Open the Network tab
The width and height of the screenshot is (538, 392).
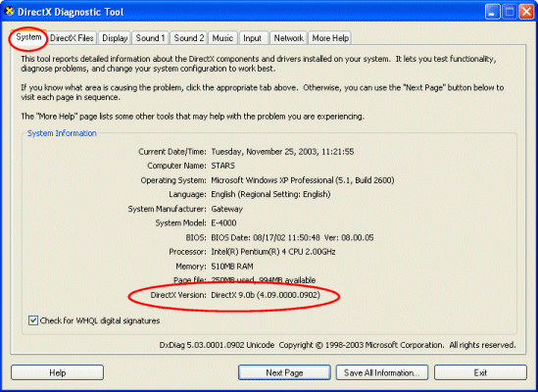288,38
